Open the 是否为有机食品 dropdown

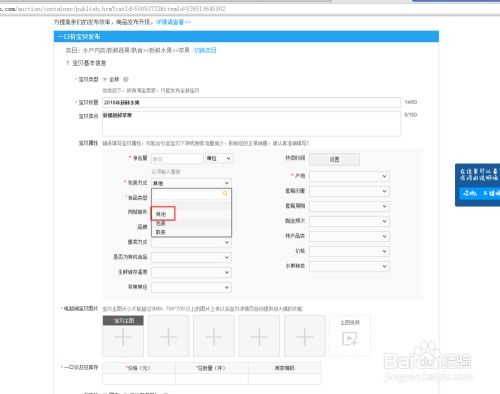(x=191, y=257)
